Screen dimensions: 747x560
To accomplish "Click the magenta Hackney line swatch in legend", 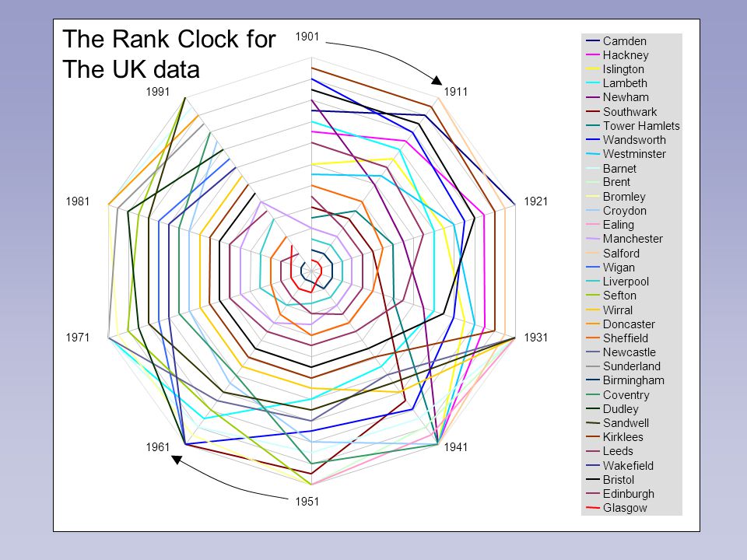I will [x=593, y=55].
